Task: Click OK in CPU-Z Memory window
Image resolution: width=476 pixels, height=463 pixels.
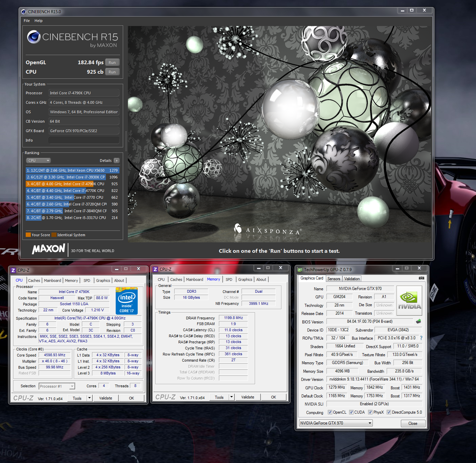Action: coord(273,397)
